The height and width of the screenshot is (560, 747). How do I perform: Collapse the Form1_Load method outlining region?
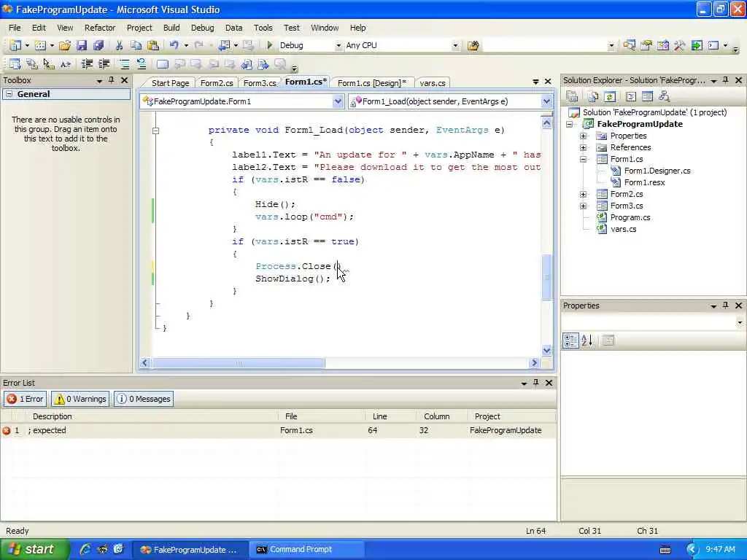[x=155, y=130]
